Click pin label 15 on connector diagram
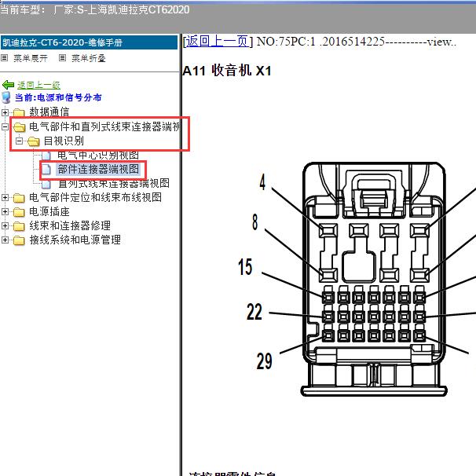476x476 pixels. pyautogui.click(x=245, y=267)
